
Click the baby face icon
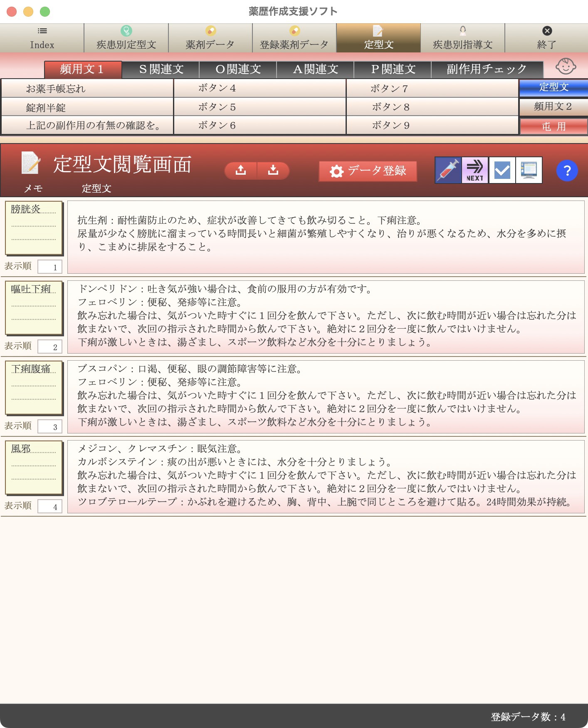pyautogui.click(x=566, y=67)
